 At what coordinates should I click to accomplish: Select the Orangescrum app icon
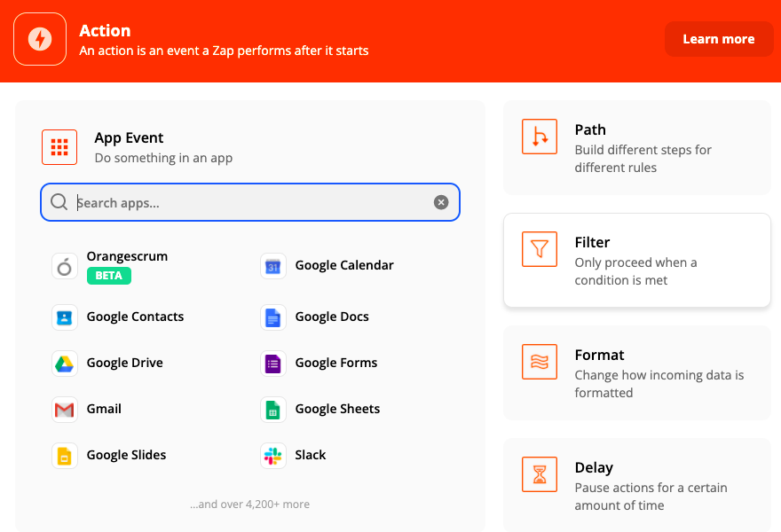pos(64,266)
